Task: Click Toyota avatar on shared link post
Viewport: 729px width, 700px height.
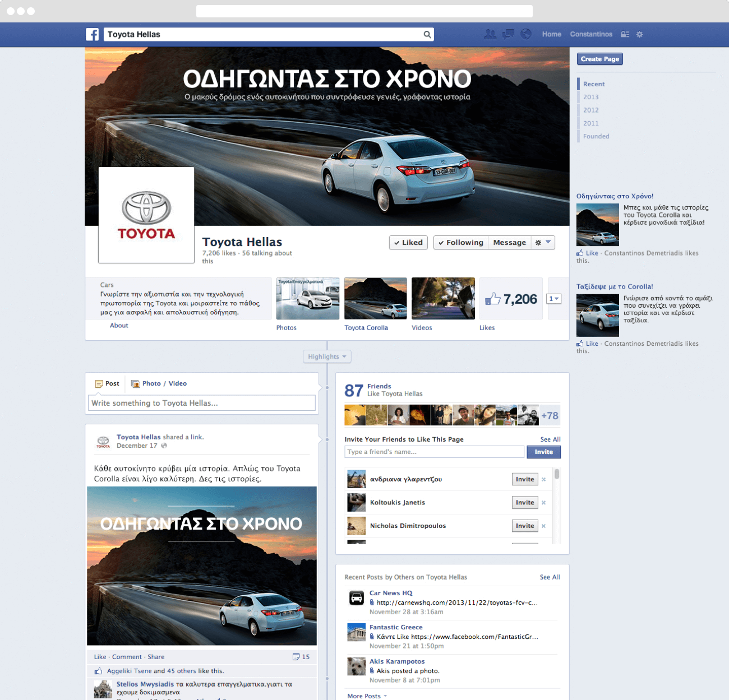Action: click(x=103, y=442)
